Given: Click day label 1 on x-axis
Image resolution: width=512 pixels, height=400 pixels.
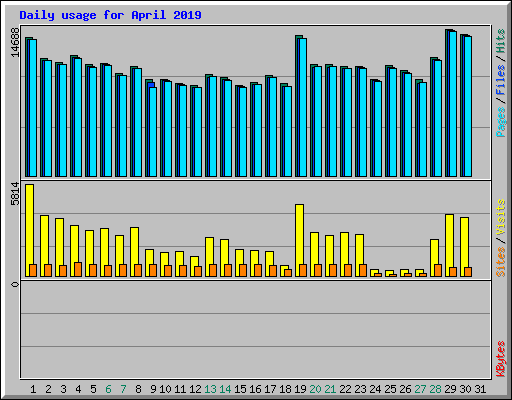Looking at the screenshot, I should click(x=33, y=389).
